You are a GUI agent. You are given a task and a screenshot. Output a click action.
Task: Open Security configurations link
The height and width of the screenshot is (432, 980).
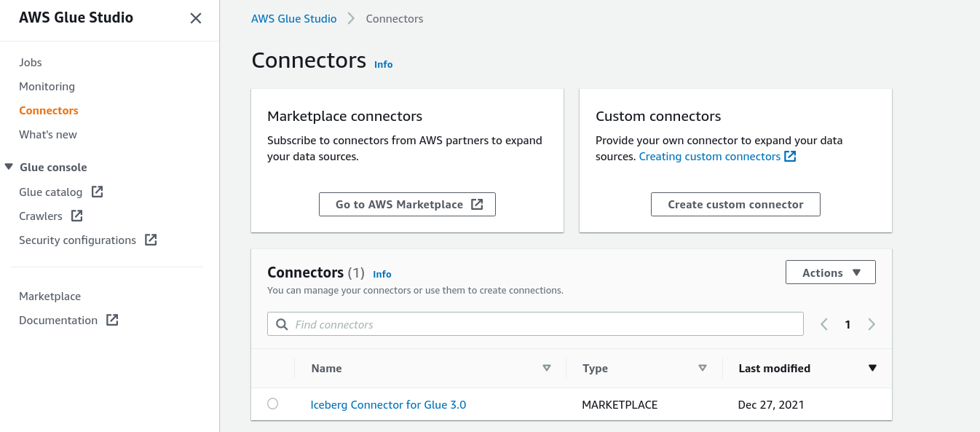(78, 240)
